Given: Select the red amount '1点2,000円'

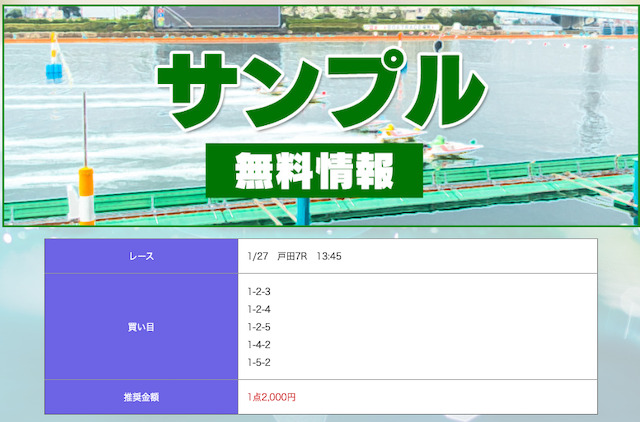Looking at the screenshot, I should click(271, 397).
